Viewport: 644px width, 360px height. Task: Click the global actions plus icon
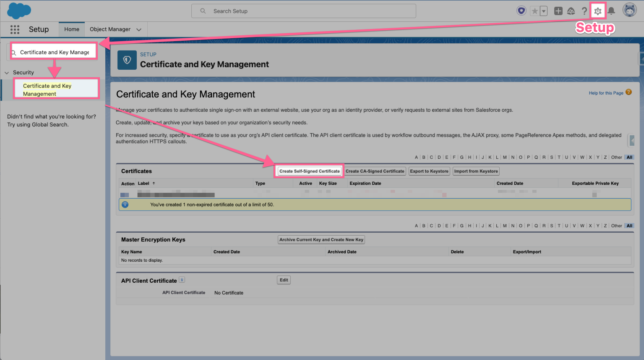click(558, 11)
